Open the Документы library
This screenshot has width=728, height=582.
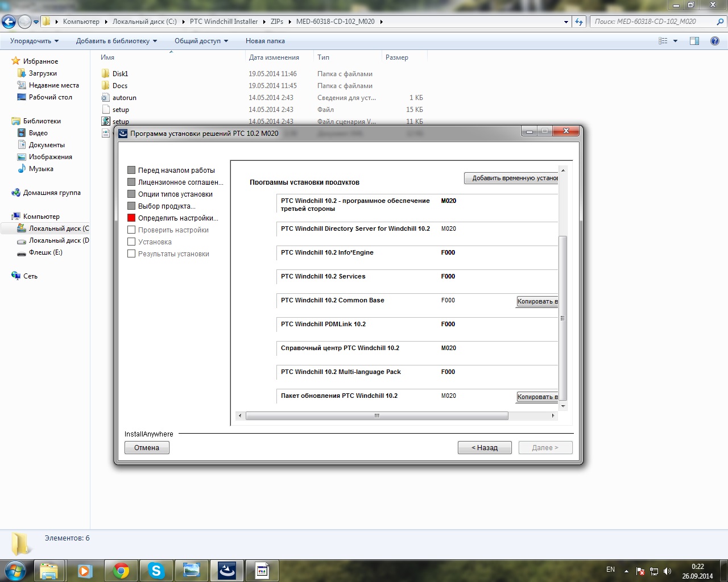coord(47,145)
